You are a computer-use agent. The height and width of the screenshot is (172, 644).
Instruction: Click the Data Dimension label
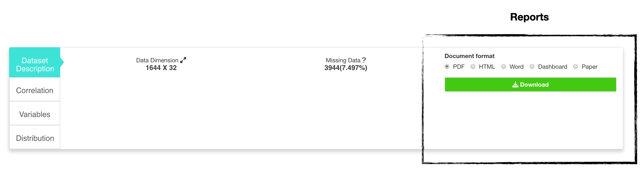pyautogui.click(x=157, y=60)
